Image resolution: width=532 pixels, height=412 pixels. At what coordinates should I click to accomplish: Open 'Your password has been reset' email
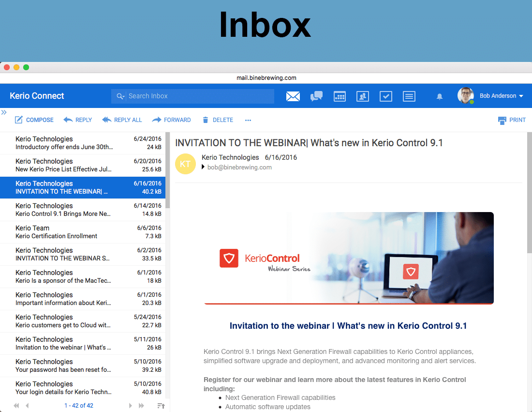[x=83, y=366]
